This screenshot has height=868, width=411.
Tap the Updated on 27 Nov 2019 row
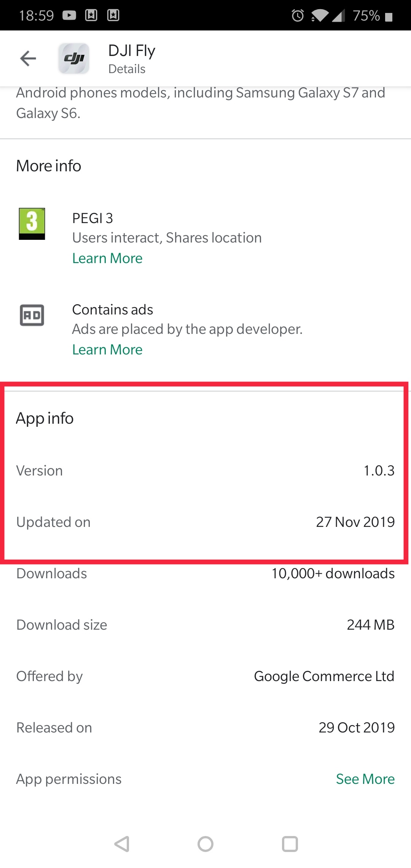coord(205,522)
